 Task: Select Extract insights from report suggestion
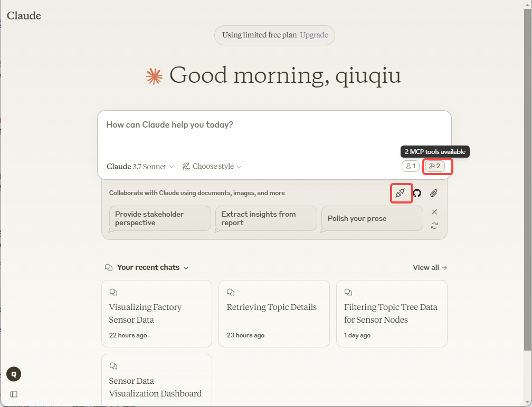266,218
